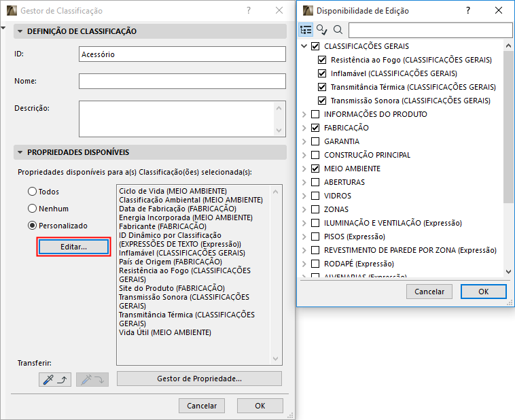Select the Todos radio button
The width and height of the screenshot is (515, 420).
[32, 191]
